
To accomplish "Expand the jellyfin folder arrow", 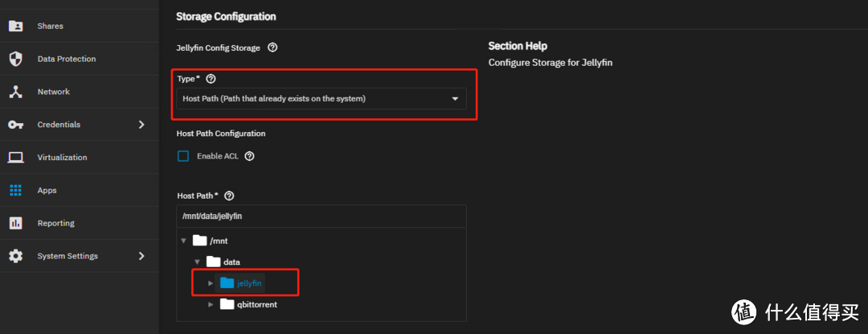I will pyautogui.click(x=211, y=283).
